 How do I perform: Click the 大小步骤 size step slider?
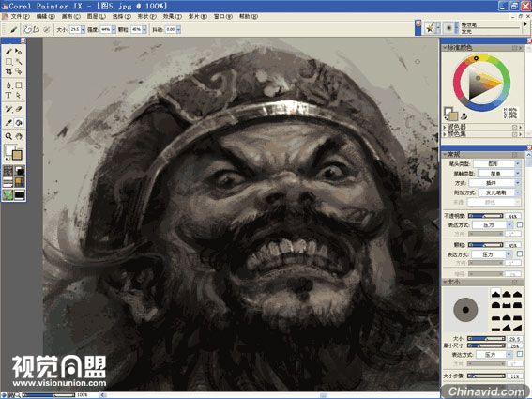pos(486,376)
